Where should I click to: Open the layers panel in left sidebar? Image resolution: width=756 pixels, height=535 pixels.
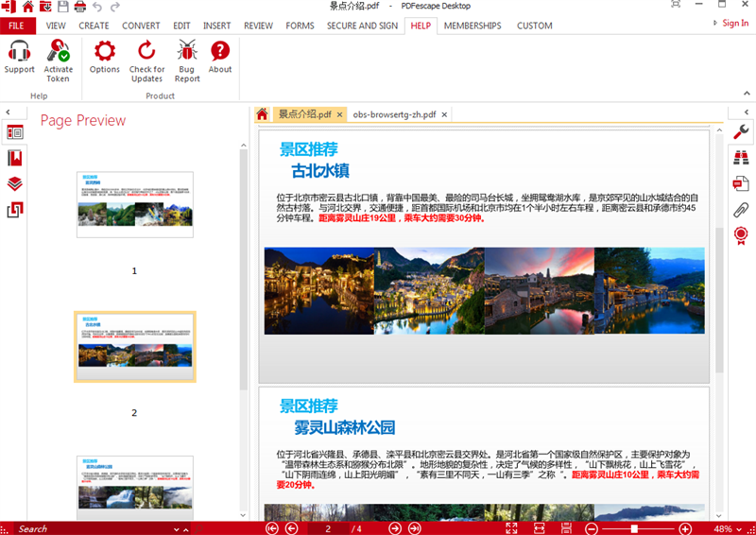tap(15, 183)
